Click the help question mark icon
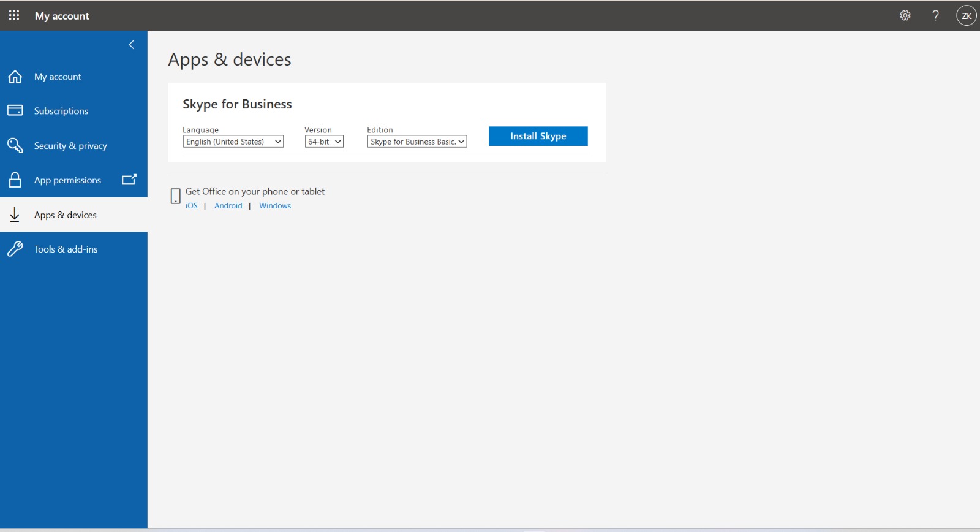The width and height of the screenshot is (980, 532). (x=935, y=15)
